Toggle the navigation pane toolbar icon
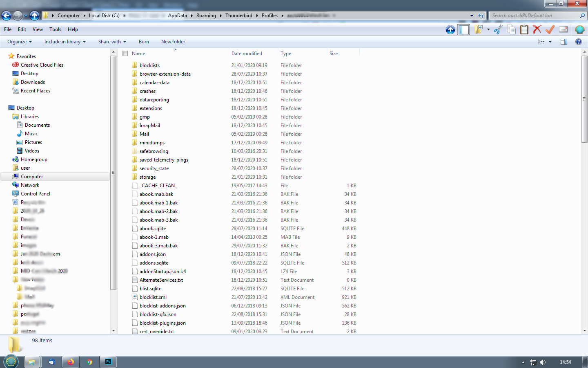 pyautogui.click(x=463, y=29)
